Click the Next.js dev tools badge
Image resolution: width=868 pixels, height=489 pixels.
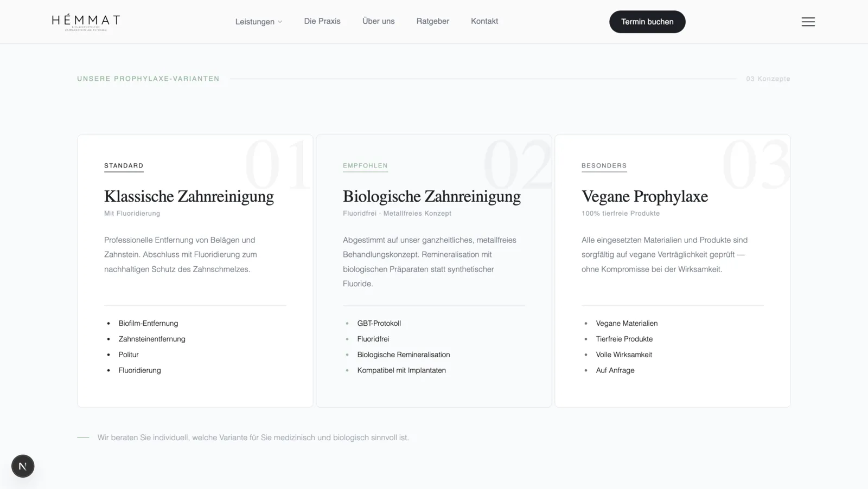pyautogui.click(x=23, y=466)
